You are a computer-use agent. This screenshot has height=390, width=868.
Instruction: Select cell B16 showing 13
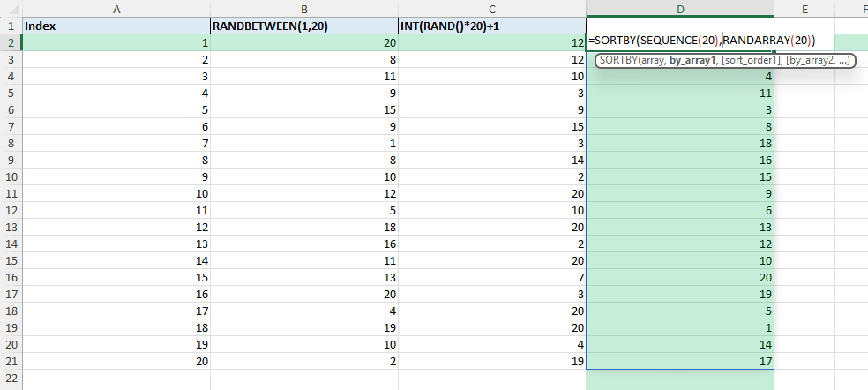pos(304,277)
